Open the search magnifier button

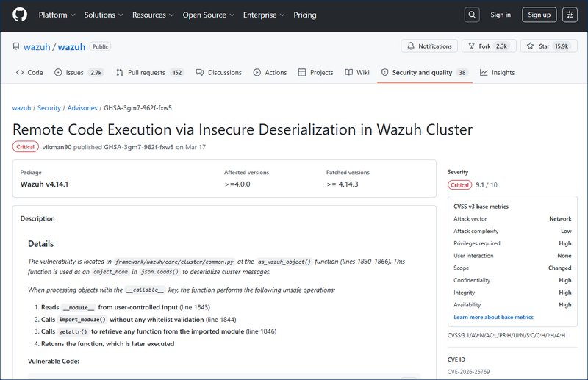tap(472, 15)
